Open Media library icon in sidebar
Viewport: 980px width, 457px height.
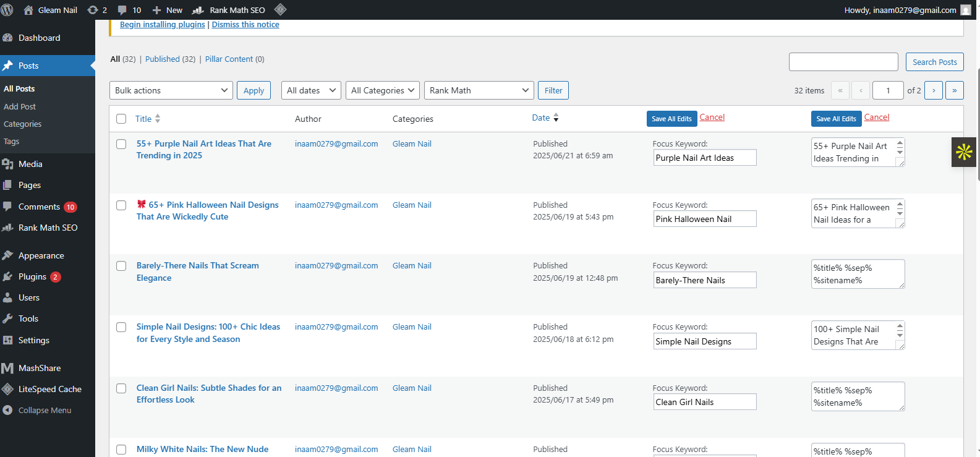pyautogui.click(x=7, y=164)
